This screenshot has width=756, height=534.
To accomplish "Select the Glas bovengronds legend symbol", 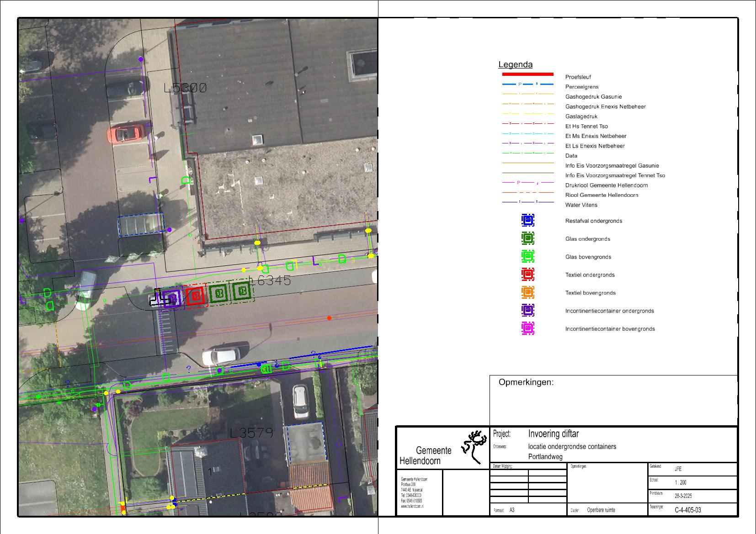I will 527,257.
